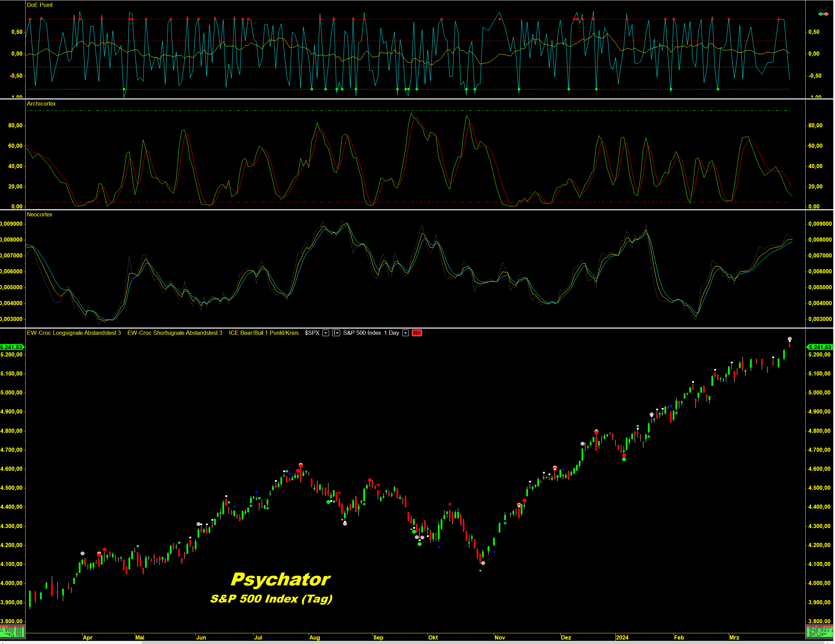
Task: Click the green hatched box at bottom-left corner
Action: (x=13, y=631)
